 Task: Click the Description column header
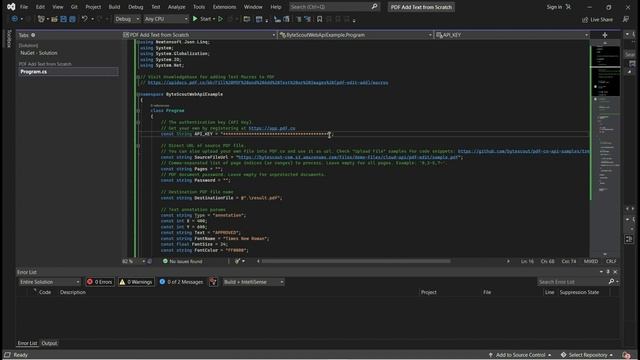point(73,292)
